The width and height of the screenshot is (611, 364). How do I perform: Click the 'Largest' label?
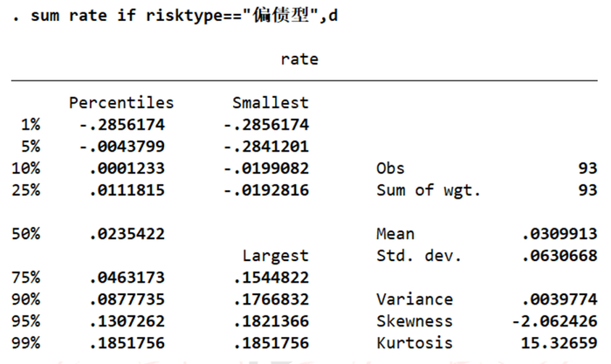pos(275,256)
